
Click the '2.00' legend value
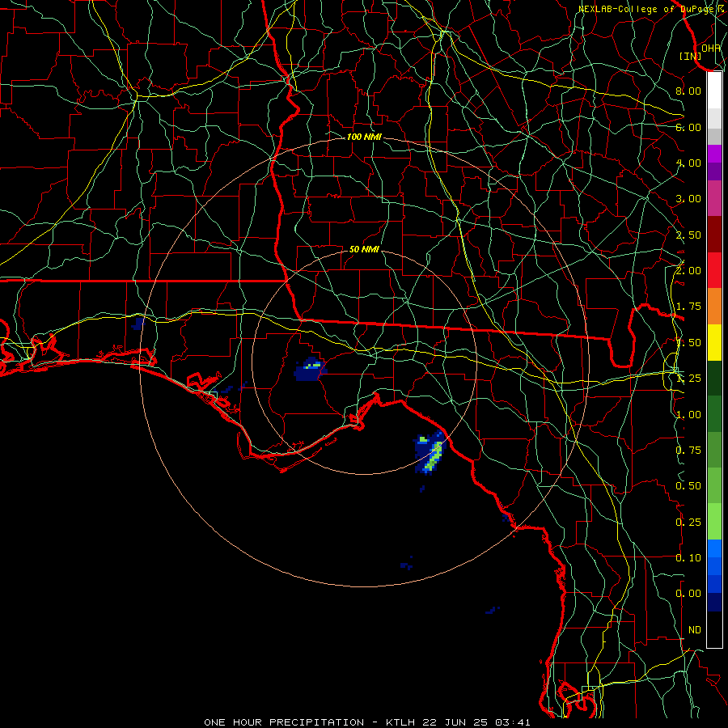pos(688,271)
